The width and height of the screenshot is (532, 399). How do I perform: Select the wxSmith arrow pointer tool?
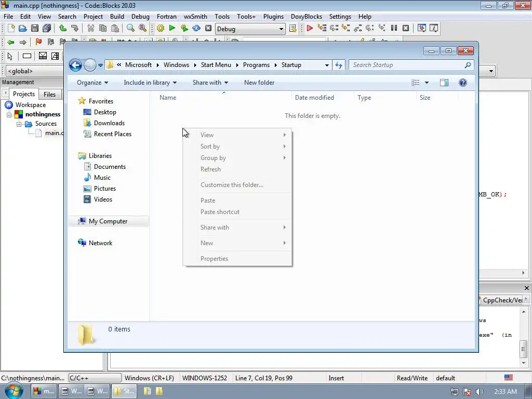tap(10, 56)
